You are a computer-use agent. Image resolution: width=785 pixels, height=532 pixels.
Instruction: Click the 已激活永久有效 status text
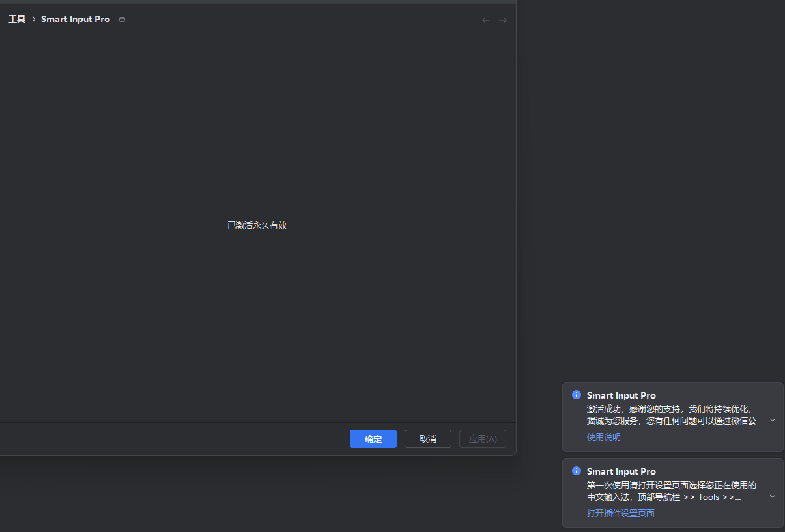257,225
